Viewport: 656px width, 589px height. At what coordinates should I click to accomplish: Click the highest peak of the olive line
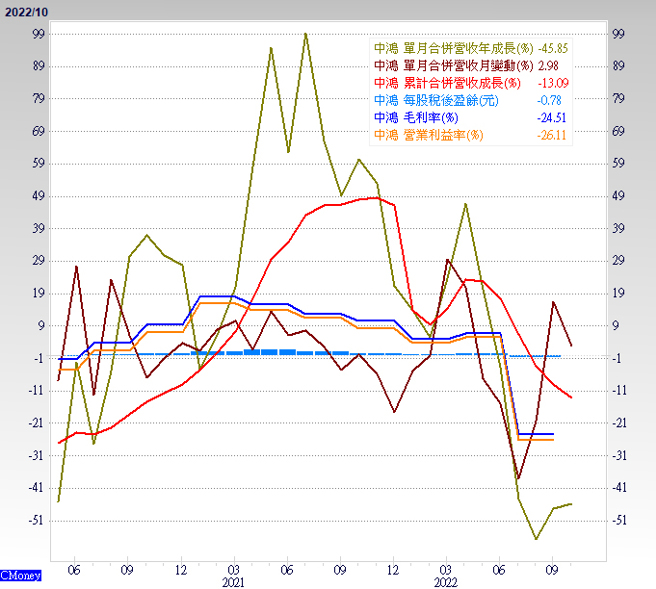tap(305, 34)
